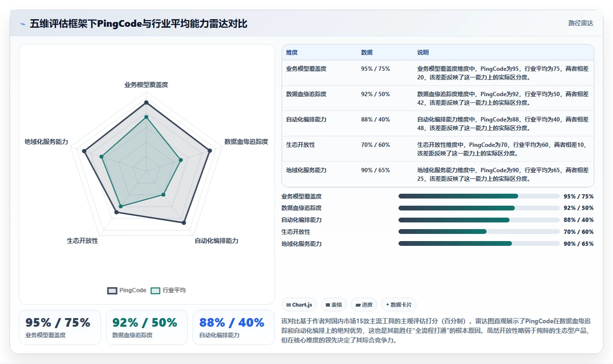Image resolution: width=613 pixels, height=364 pixels.
Task: Click the 95% / 75% table cell
Action: coord(375,69)
